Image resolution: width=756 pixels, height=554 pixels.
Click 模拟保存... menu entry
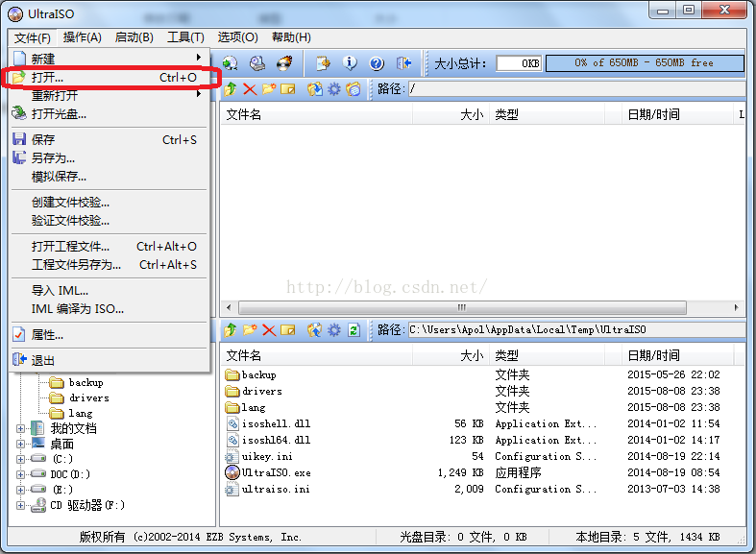[110, 177]
